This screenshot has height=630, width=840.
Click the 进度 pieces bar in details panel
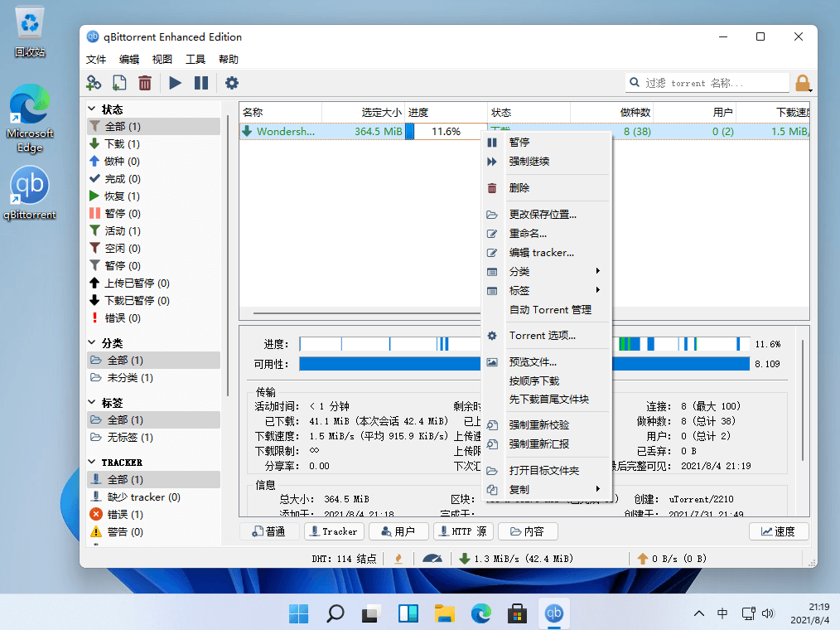(x=524, y=344)
